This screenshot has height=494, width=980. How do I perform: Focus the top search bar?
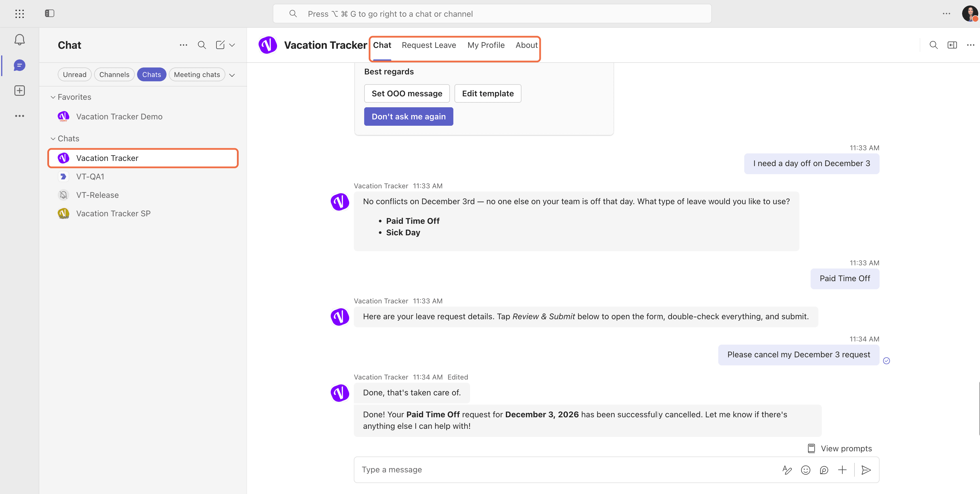(492, 14)
